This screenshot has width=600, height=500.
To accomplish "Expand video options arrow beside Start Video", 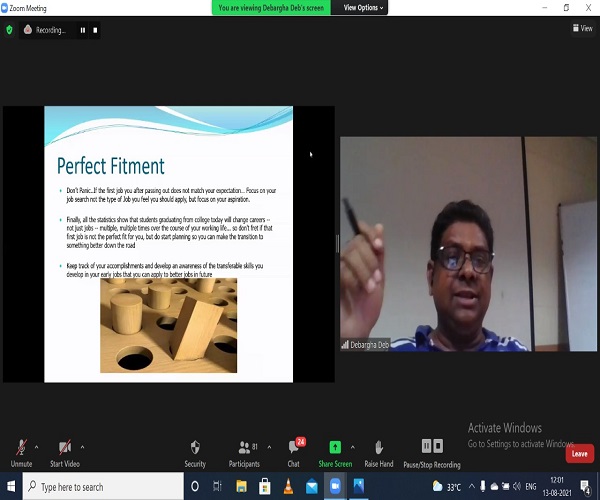I will click(x=82, y=447).
